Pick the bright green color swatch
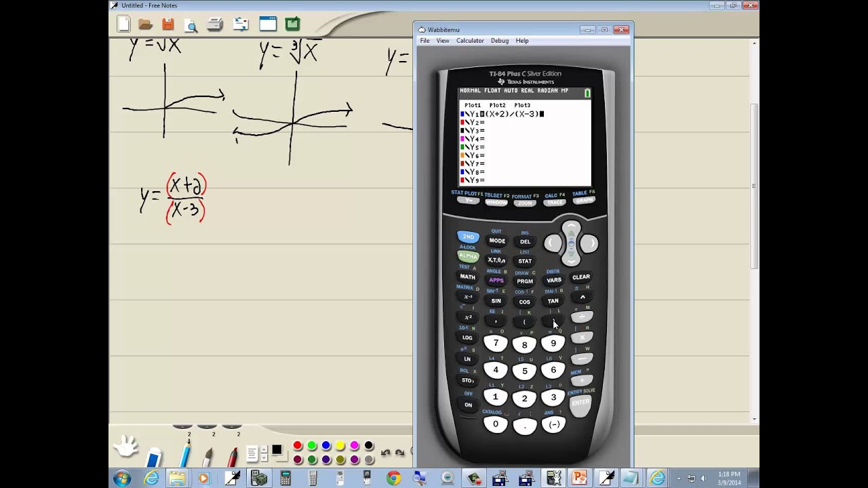The height and width of the screenshot is (488, 868). (x=312, y=445)
